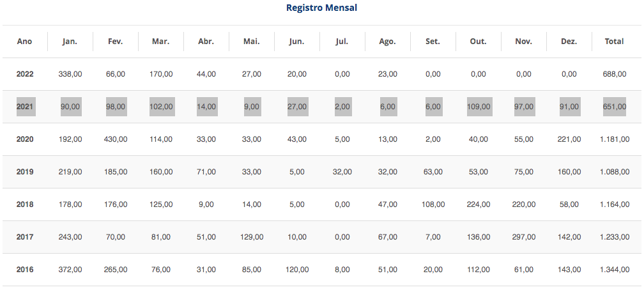Click the 2018 October value 224,00
Screen dimensions: 644x292
(479, 204)
